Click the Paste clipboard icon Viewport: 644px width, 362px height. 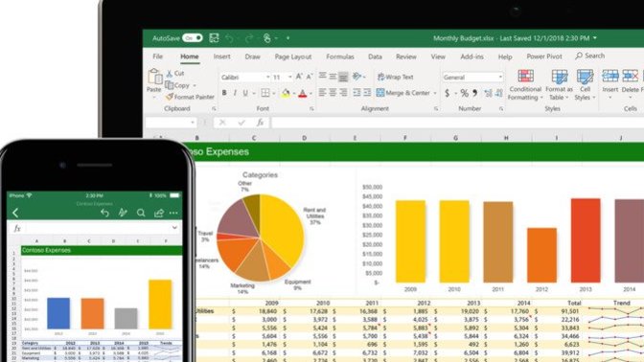pyautogui.click(x=154, y=77)
